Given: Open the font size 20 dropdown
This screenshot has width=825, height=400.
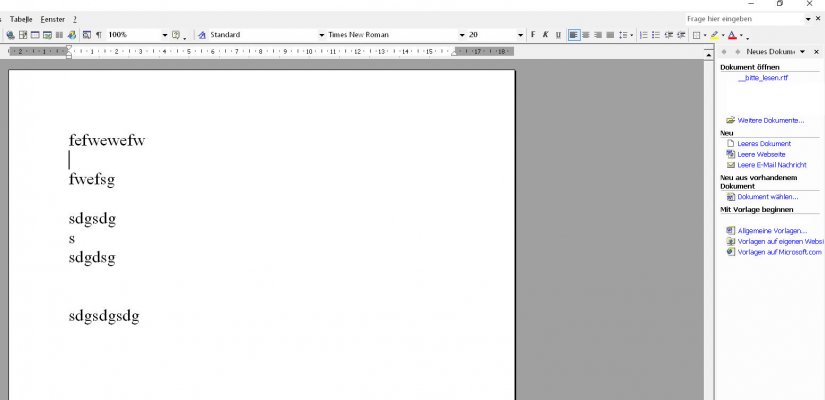Looking at the screenshot, I should pyautogui.click(x=520, y=35).
